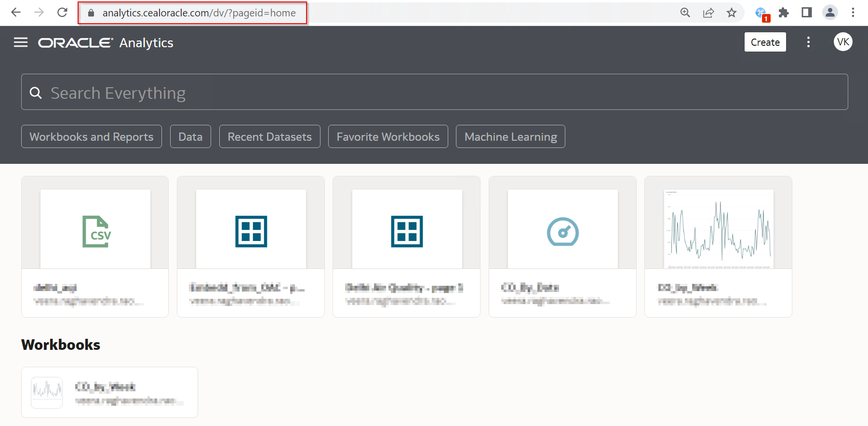Select the Machine Learning filter

tap(510, 136)
